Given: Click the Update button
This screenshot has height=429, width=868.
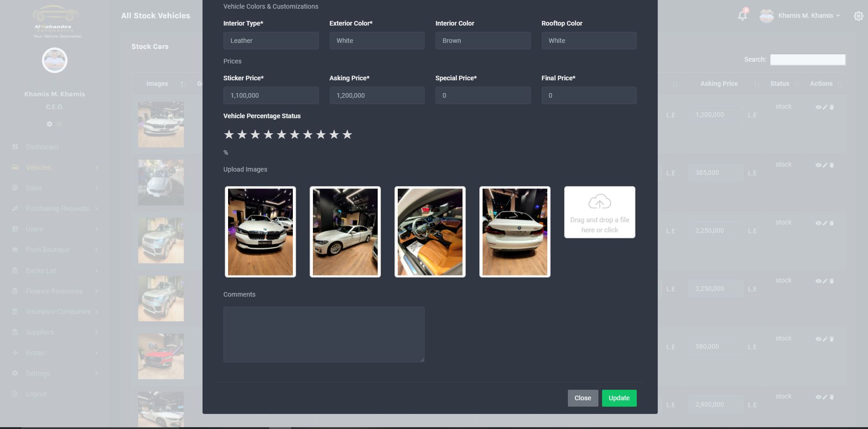Looking at the screenshot, I should (x=619, y=398).
